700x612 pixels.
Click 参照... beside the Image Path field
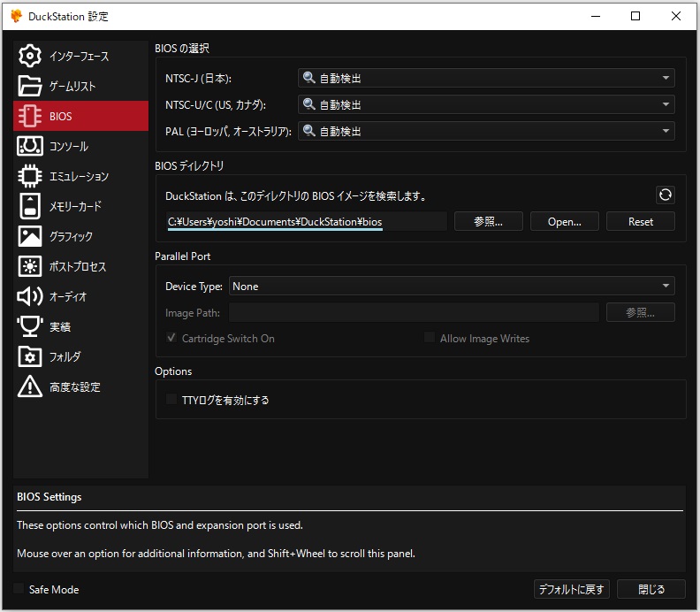[x=640, y=312]
